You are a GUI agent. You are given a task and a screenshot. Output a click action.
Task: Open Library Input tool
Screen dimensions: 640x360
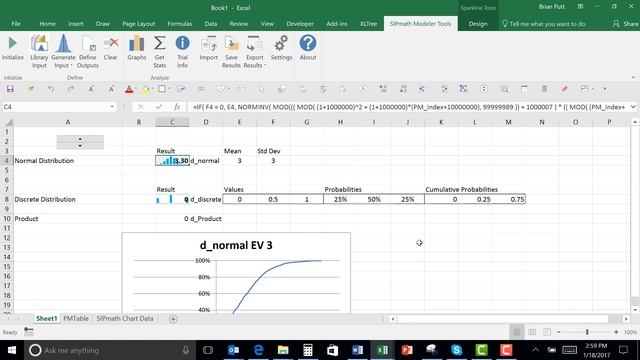point(39,51)
